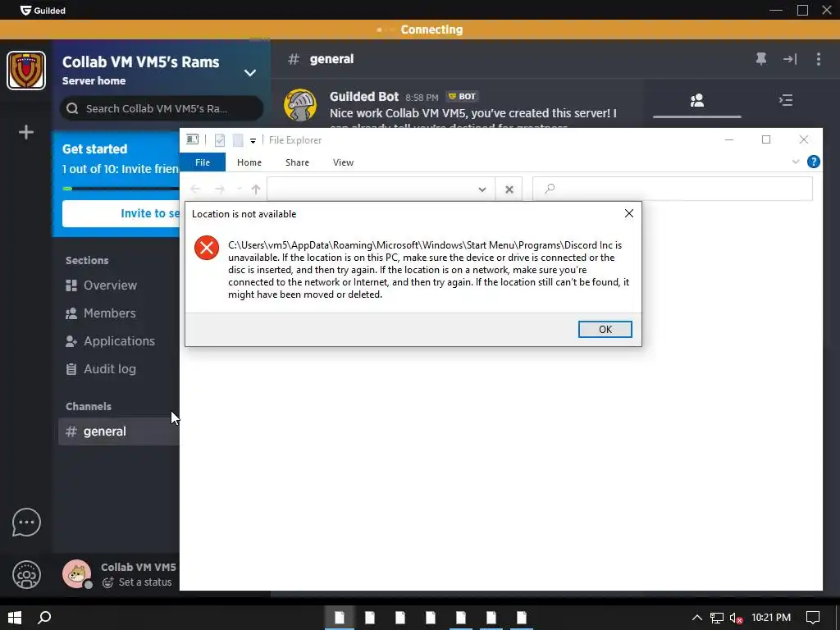Show hidden system tray icons
This screenshot has height=630, width=840.
(x=696, y=618)
